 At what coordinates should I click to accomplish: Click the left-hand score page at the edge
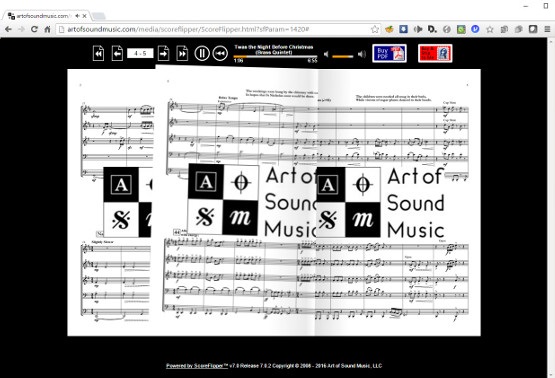[110, 202]
